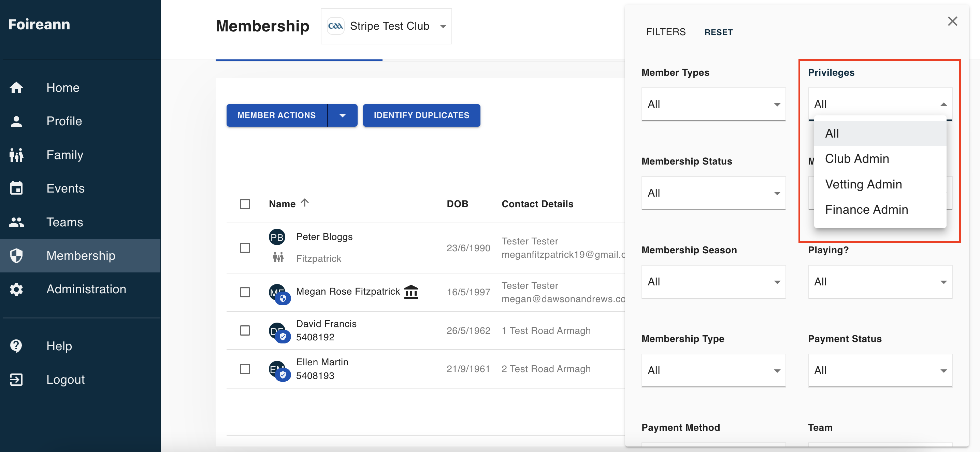Go to Home in sidebar menu
Image resolution: width=980 pixels, height=452 pixels.
[x=80, y=87]
